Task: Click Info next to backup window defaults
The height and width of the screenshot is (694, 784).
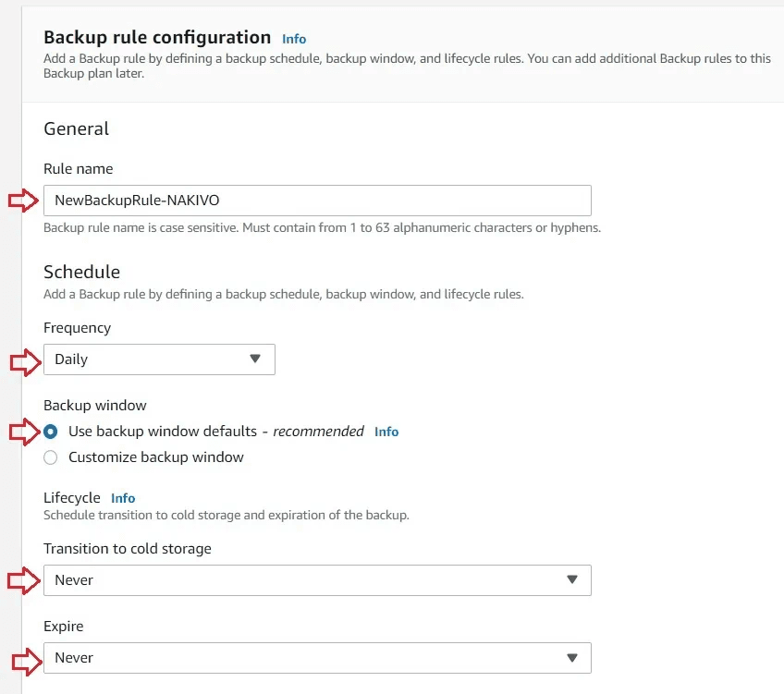Action: point(386,432)
